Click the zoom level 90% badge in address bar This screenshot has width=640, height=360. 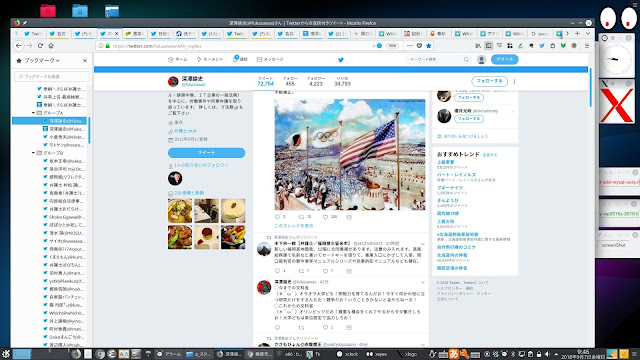pos(392,46)
